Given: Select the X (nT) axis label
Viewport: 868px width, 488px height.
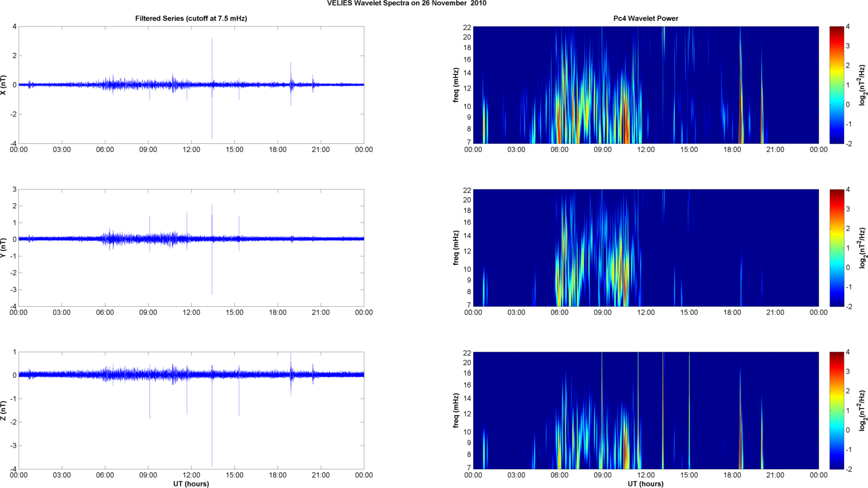Looking at the screenshot, I should [x=4, y=85].
